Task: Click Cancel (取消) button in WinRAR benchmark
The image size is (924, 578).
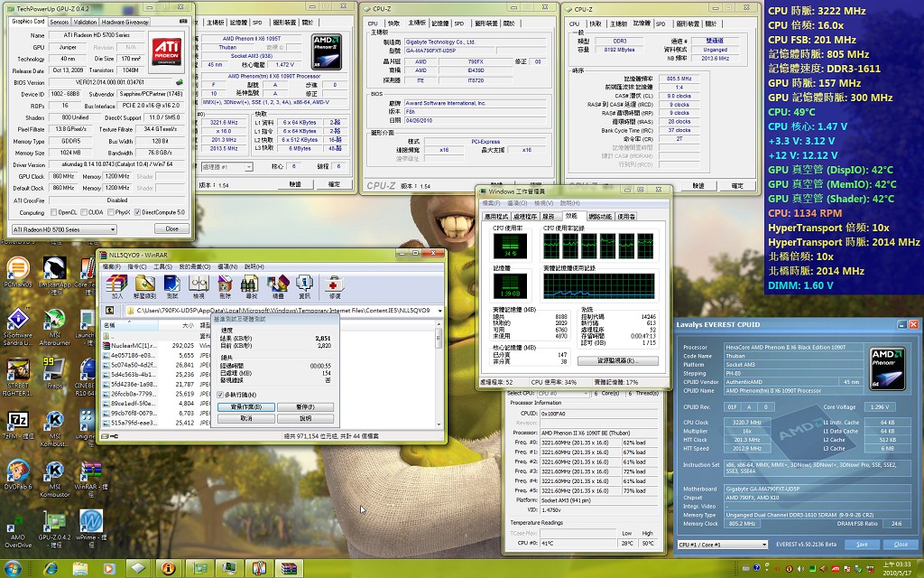Action: [x=245, y=418]
